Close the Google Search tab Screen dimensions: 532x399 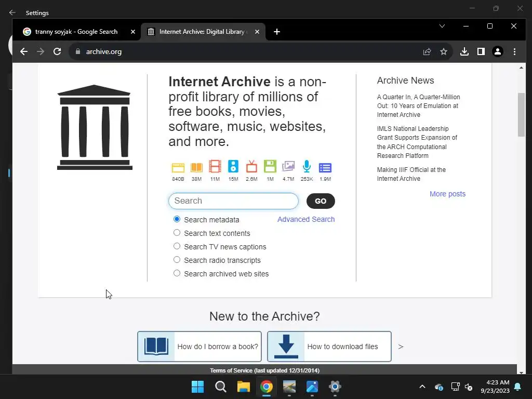(133, 32)
